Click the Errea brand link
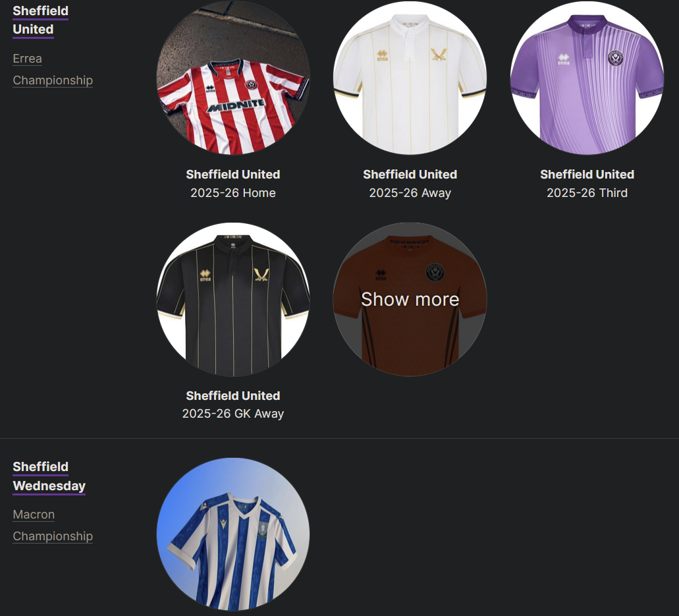Viewport: 679px width, 616px height. click(x=27, y=59)
